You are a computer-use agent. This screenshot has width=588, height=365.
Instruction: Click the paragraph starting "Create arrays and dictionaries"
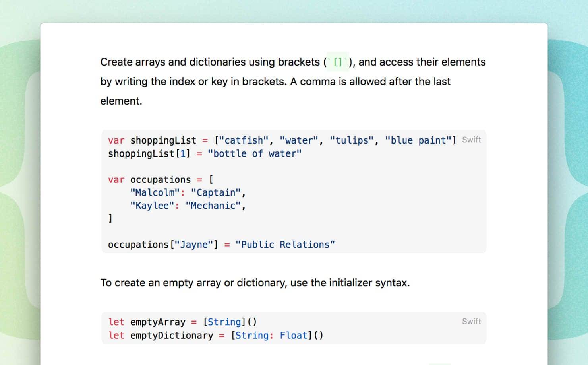coord(293,82)
